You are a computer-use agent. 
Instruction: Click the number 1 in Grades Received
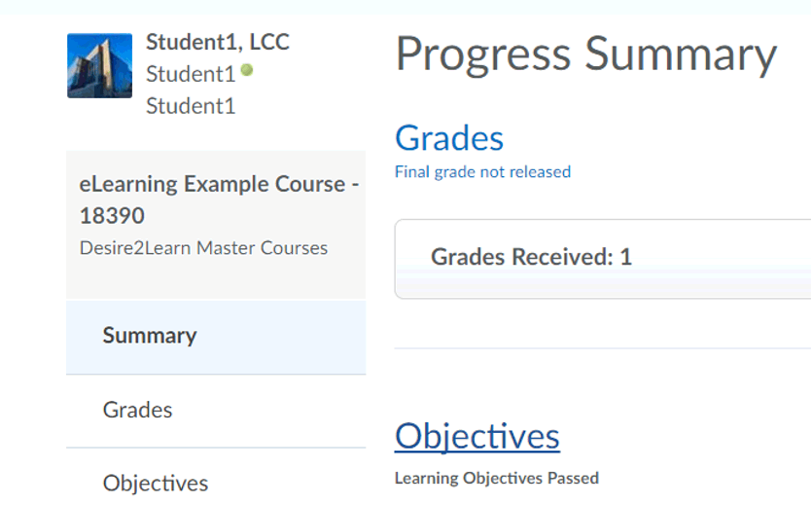626,257
